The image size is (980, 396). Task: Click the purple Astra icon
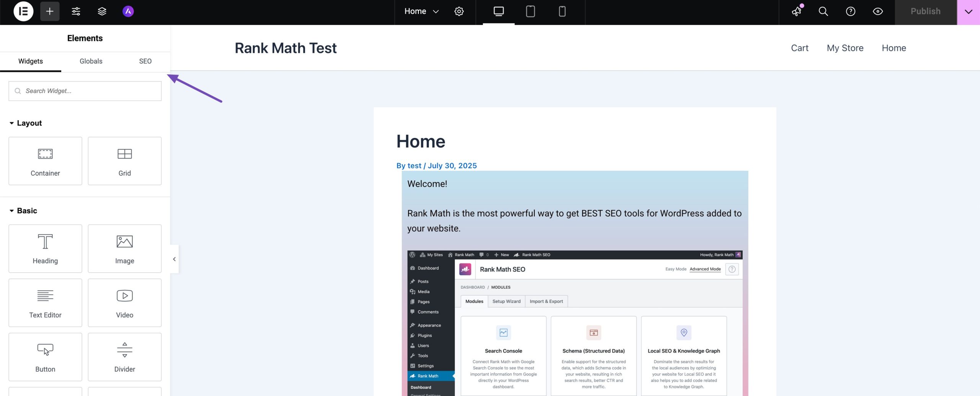pyautogui.click(x=128, y=11)
